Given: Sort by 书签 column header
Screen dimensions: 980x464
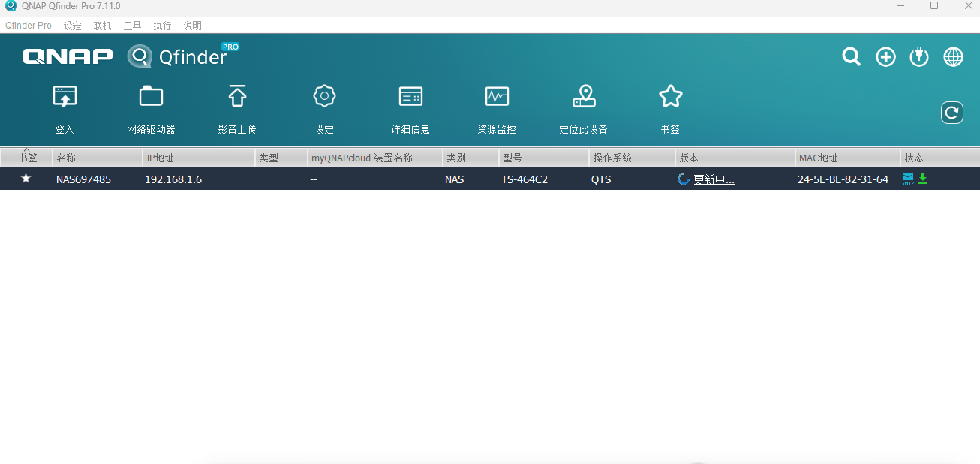Looking at the screenshot, I should [x=26, y=158].
